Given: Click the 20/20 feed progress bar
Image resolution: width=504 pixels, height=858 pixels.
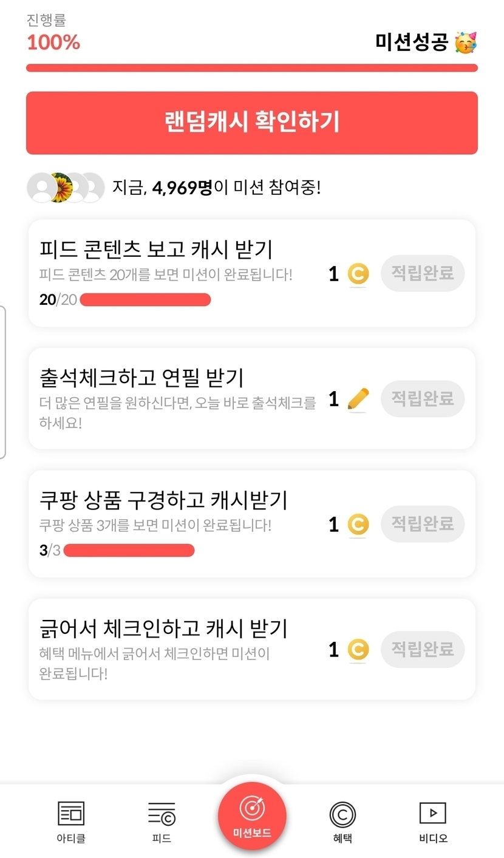Looking at the screenshot, I should pos(145,299).
